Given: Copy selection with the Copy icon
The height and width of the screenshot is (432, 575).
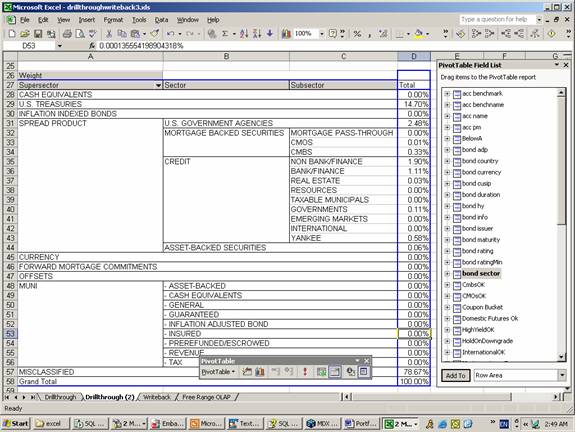Looking at the screenshot, I should tap(122, 34).
